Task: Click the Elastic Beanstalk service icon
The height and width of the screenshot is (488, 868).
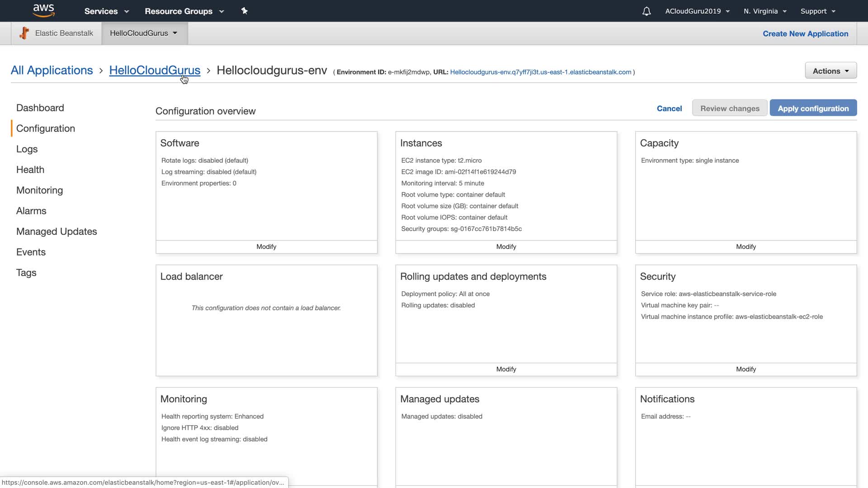Action: 24,33
